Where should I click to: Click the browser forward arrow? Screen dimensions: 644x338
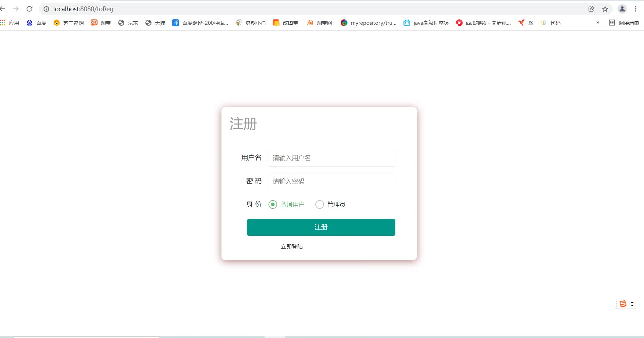(16, 9)
